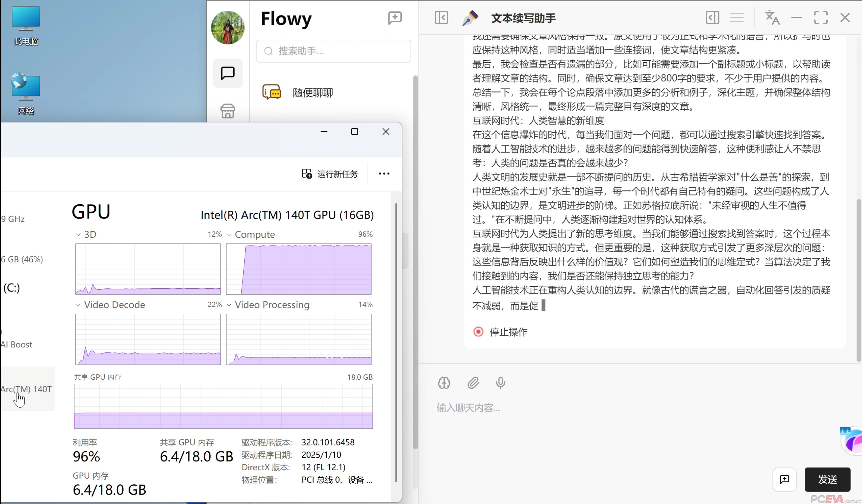Screen dimensions: 862x504
Task: Minimize the Flowy chat window
Action: point(796,17)
